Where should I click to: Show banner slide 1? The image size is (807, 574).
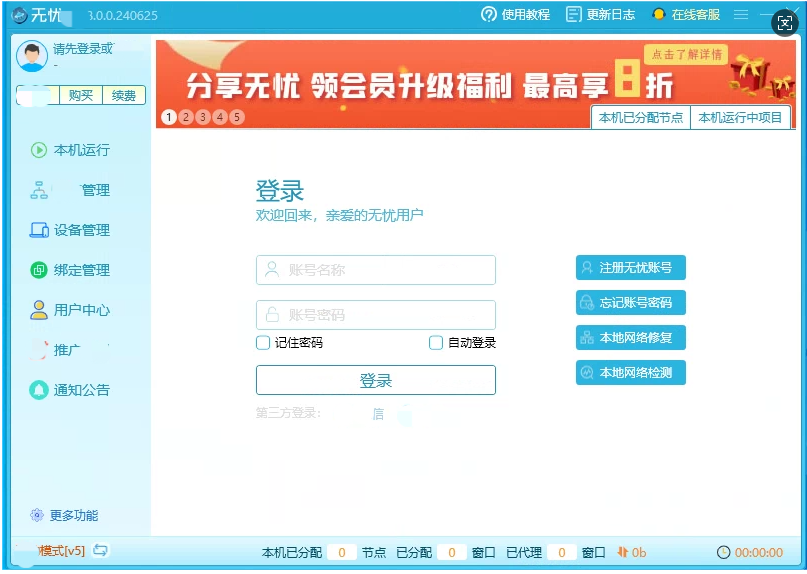point(169,117)
